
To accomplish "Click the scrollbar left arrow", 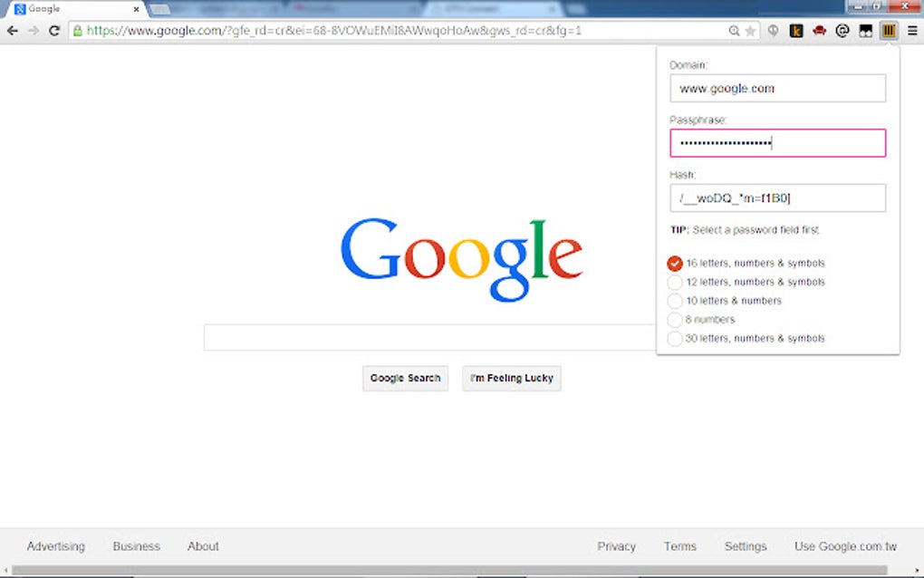I will click(5, 571).
